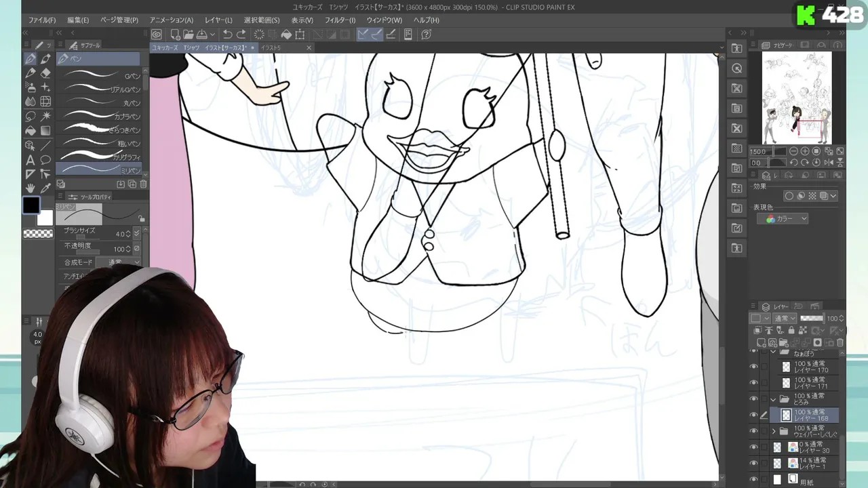Click the black main color swatch
Screen dimensions: 868x488
click(31, 205)
